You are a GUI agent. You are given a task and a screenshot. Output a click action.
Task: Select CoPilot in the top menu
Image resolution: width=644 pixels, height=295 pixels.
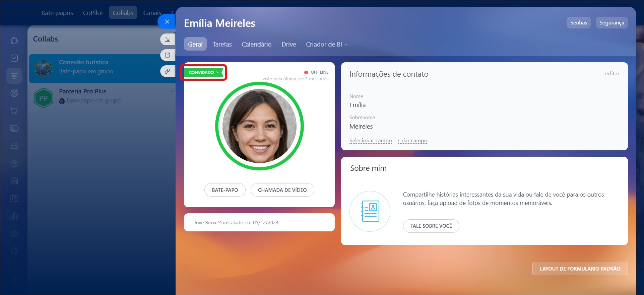click(93, 13)
